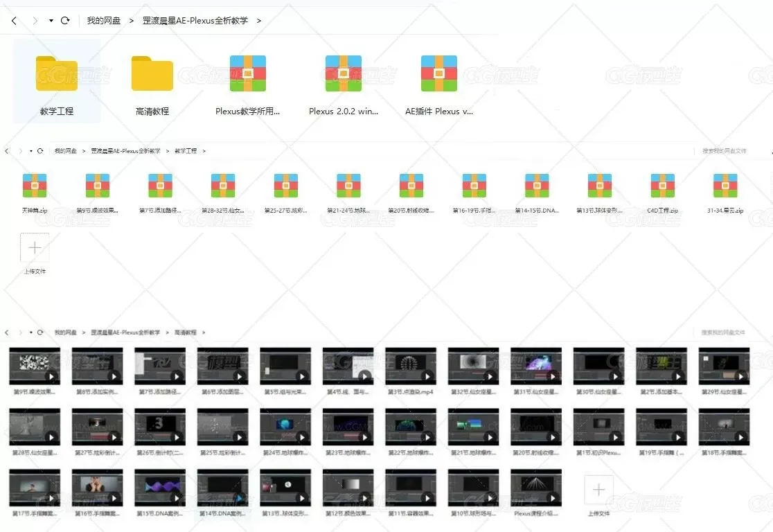
Task: Open video thumbnail 第14节.DNA案例
Action: (x=223, y=488)
